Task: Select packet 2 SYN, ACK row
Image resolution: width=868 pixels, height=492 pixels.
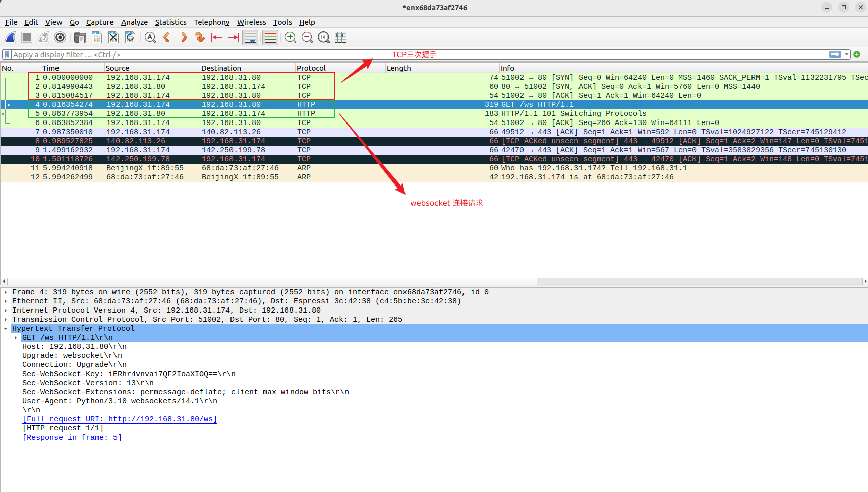Action: (x=434, y=86)
